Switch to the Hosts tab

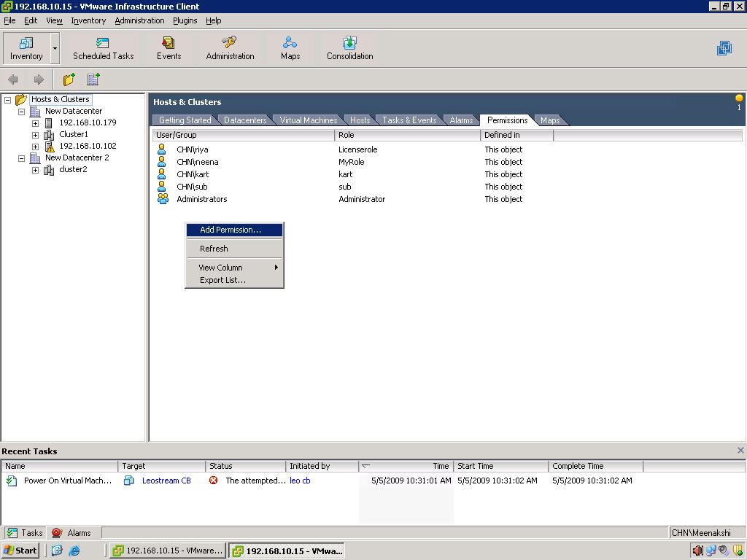click(360, 120)
